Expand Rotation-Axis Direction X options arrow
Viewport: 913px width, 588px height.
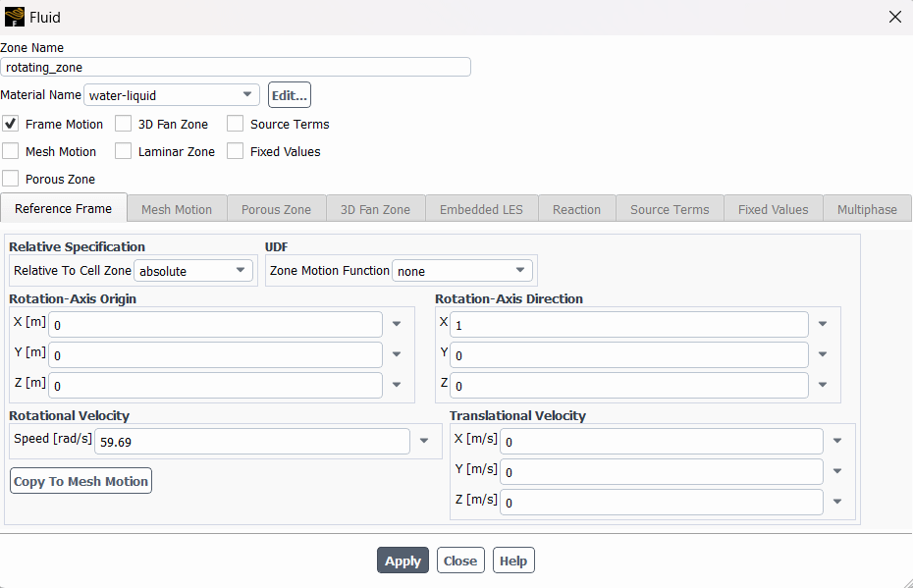click(x=823, y=324)
